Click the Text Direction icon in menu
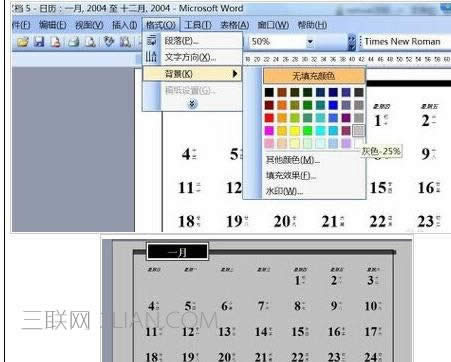Image resolution: width=451 pixels, height=362 pixels. coord(152,57)
